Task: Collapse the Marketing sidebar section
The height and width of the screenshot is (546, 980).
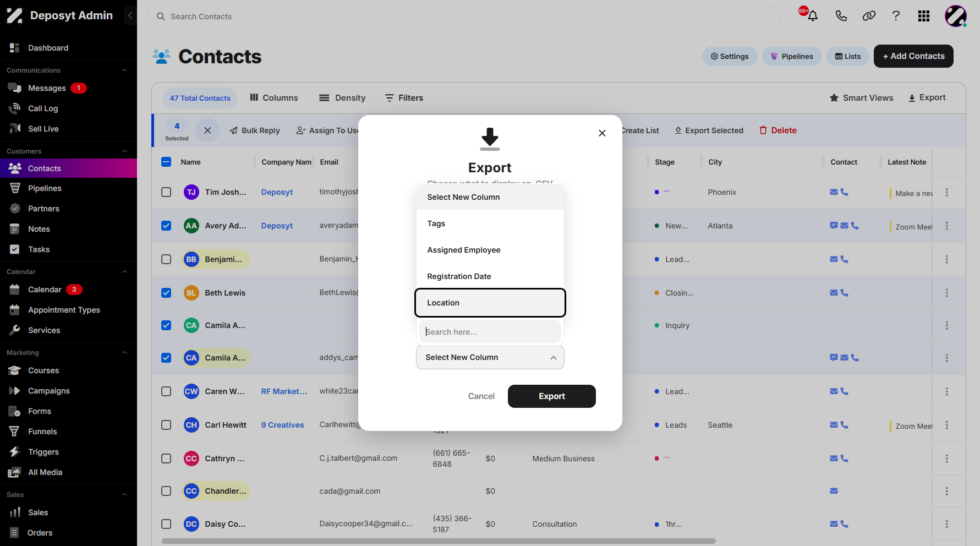Action: [x=124, y=353]
